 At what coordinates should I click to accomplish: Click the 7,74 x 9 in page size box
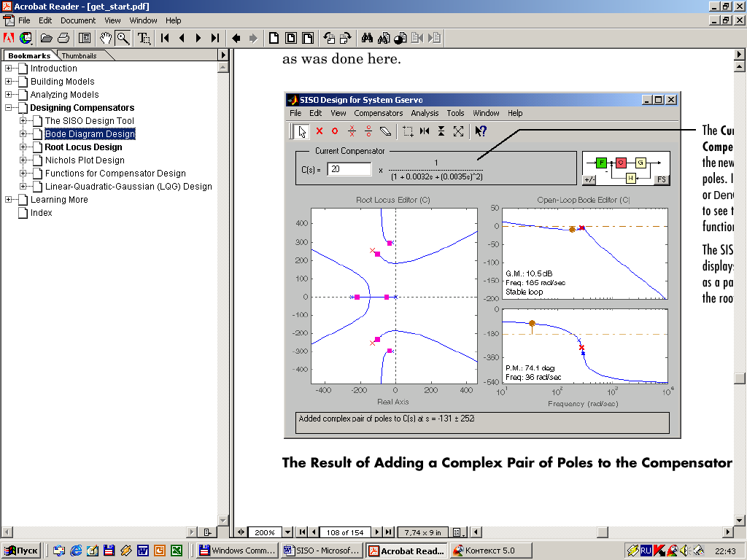coord(422,532)
